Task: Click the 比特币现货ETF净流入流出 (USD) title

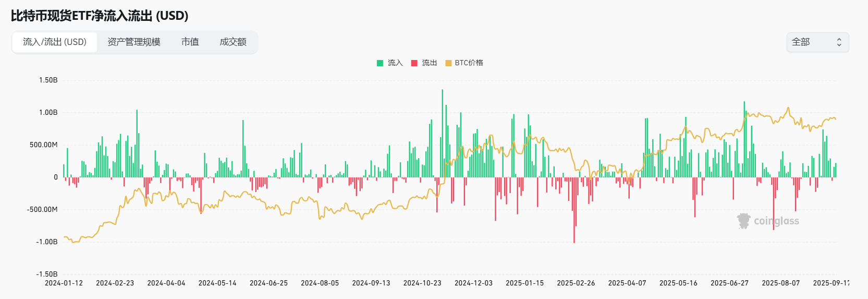Action: tap(100, 16)
